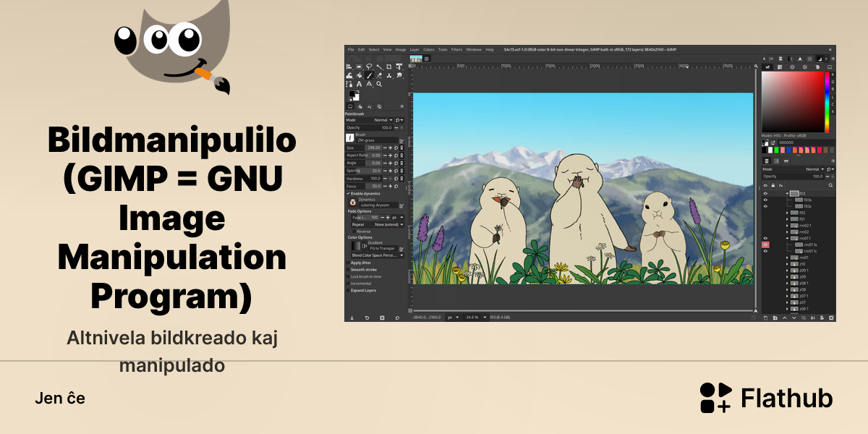Save tool preset icon below tool options
The image size is (868, 434).
coord(352,318)
